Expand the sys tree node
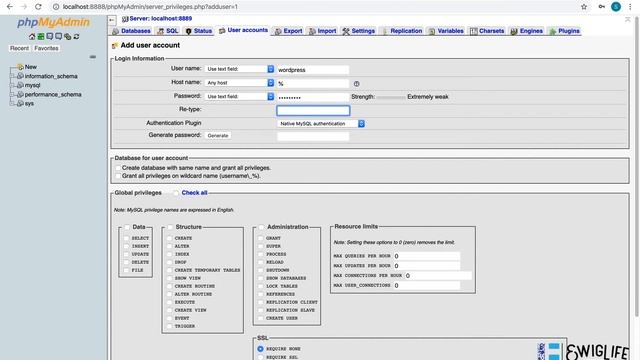 (12, 104)
